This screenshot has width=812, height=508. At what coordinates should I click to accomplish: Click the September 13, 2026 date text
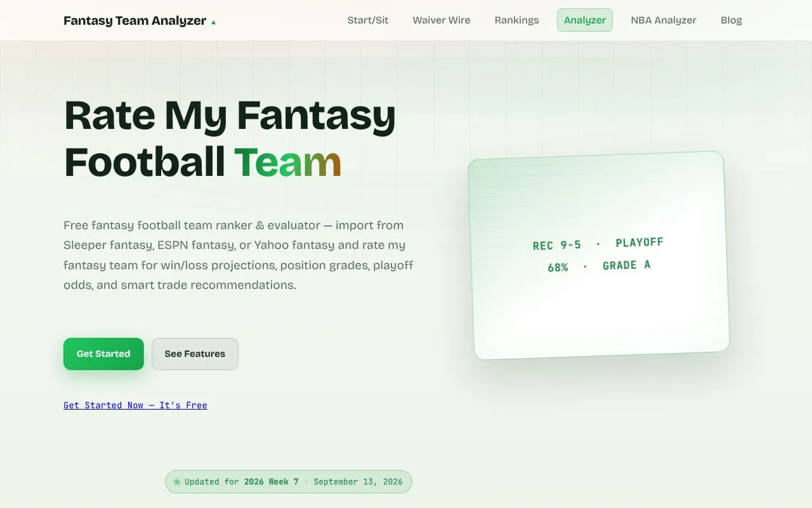358,481
